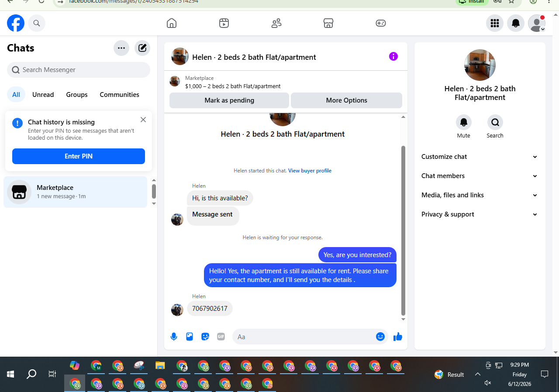Open the large listing photo in right panel

[480, 65]
